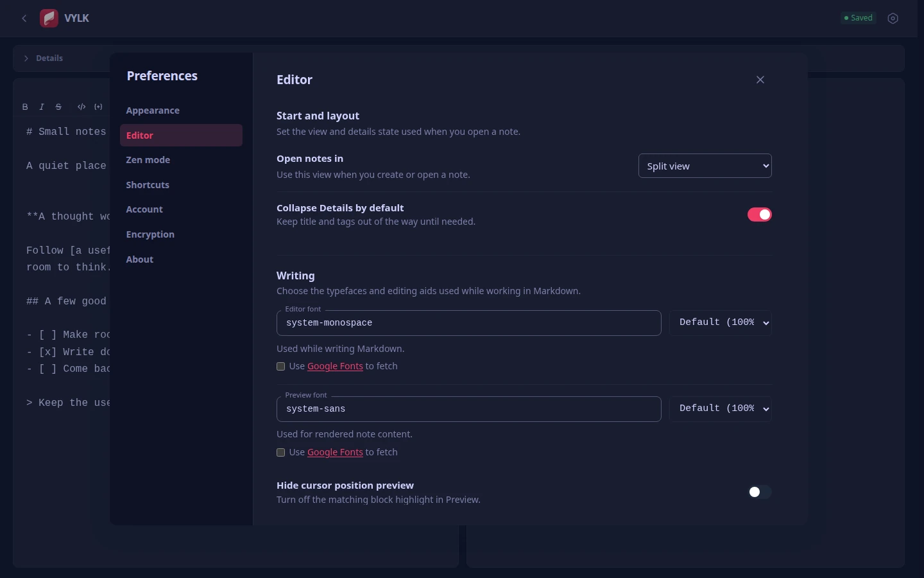Open the Split view dropdown

pos(705,166)
